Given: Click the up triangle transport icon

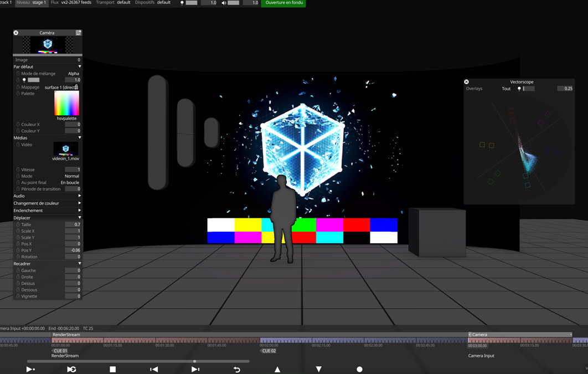Looking at the screenshot, I should (x=277, y=369).
